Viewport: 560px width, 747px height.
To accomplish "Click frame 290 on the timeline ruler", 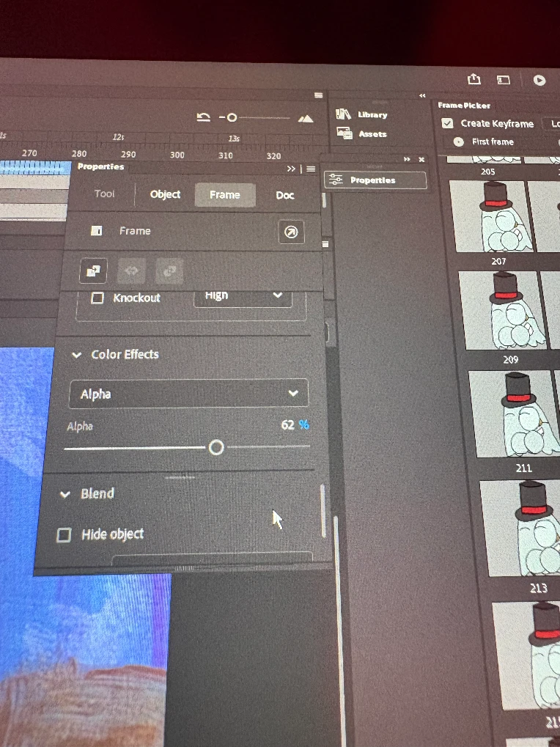I will coord(128,155).
